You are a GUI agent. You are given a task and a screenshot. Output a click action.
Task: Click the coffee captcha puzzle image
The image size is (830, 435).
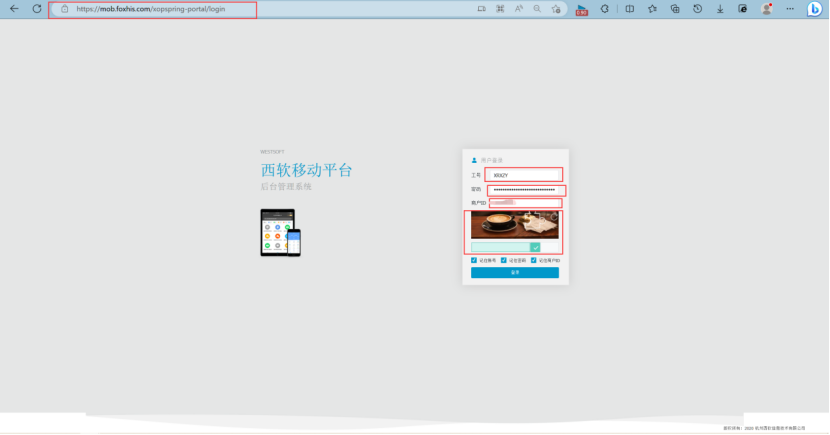click(515, 225)
